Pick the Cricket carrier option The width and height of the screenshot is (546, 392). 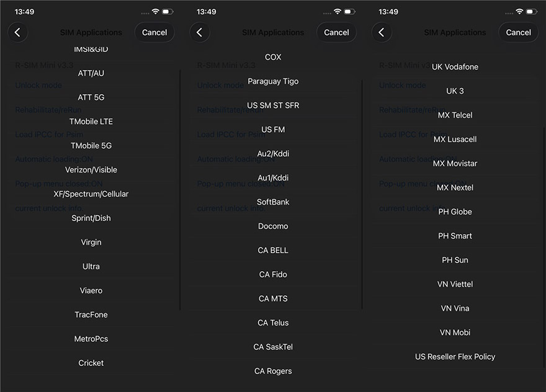[x=91, y=363]
